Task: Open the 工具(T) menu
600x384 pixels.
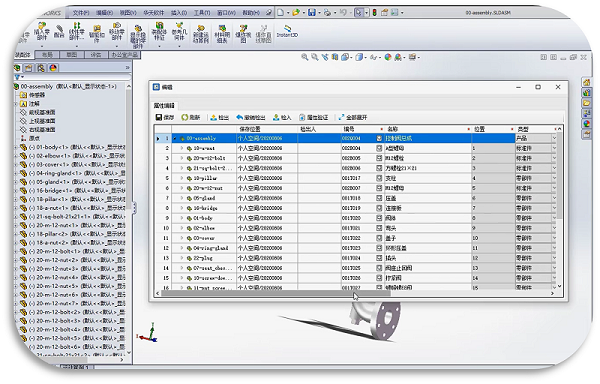Action: pos(202,13)
